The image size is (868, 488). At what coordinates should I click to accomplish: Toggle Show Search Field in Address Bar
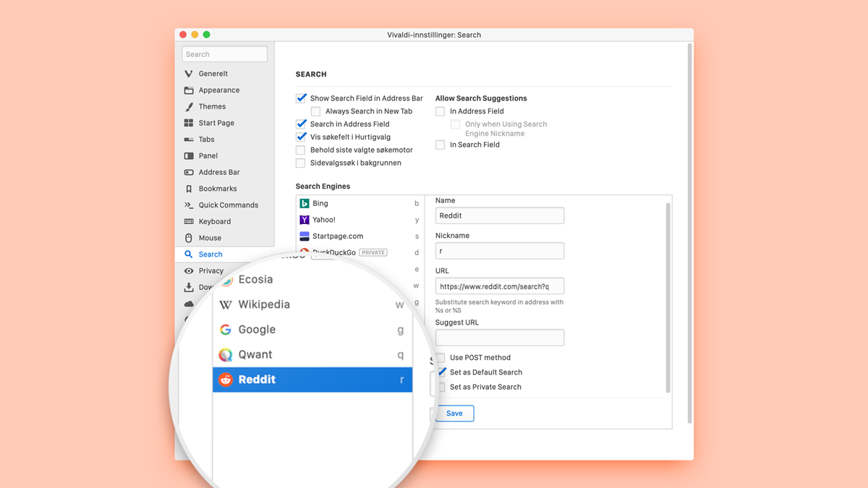[301, 98]
